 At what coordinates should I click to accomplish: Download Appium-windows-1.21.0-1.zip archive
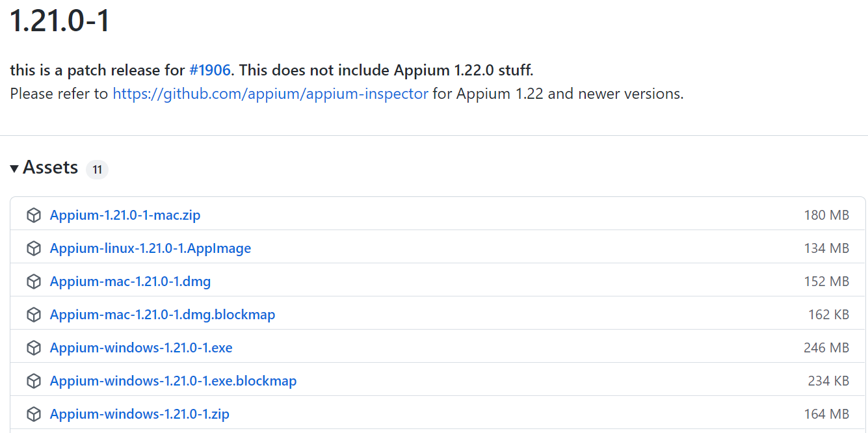pos(140,414)
